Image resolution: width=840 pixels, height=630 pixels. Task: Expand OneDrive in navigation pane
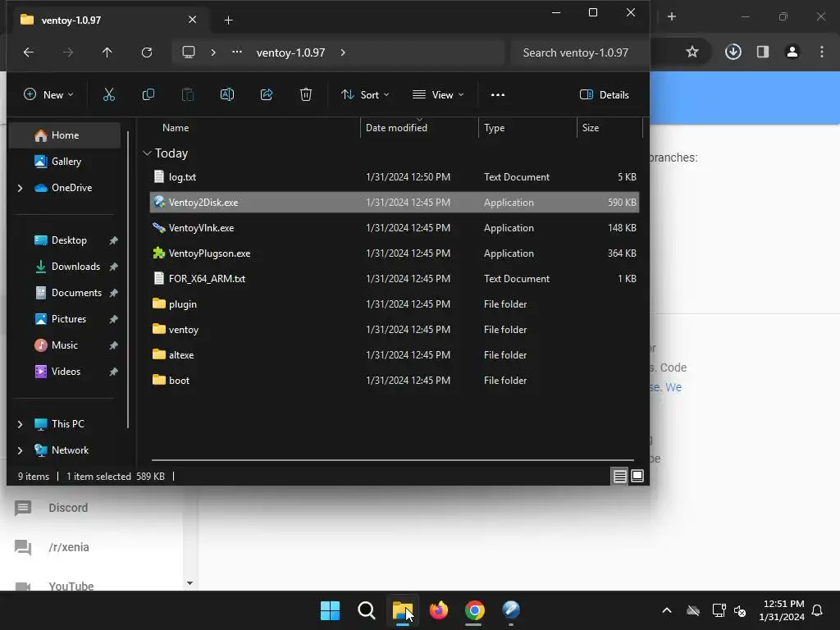(20, 188)
